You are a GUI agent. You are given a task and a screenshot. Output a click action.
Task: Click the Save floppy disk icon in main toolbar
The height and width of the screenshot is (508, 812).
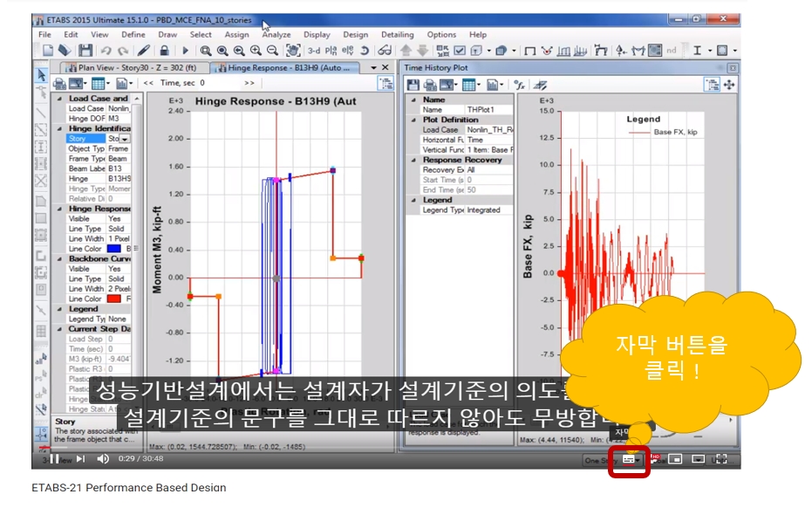85,51
